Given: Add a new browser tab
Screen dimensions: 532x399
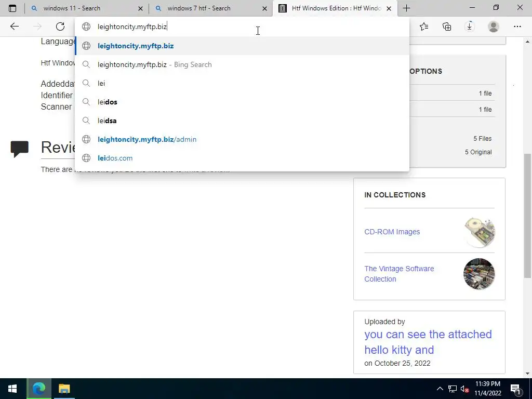Looking at the screenshot, I should tap(406, 8).
